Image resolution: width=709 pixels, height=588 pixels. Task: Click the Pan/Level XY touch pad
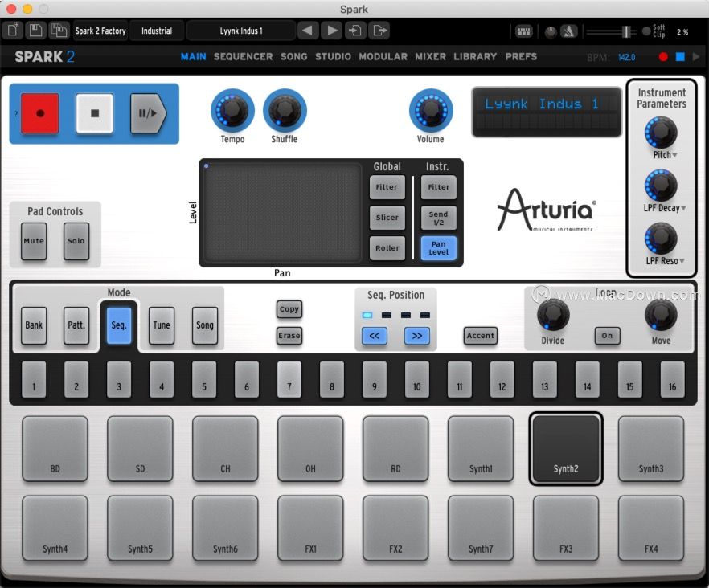click(x=282, y=212)
